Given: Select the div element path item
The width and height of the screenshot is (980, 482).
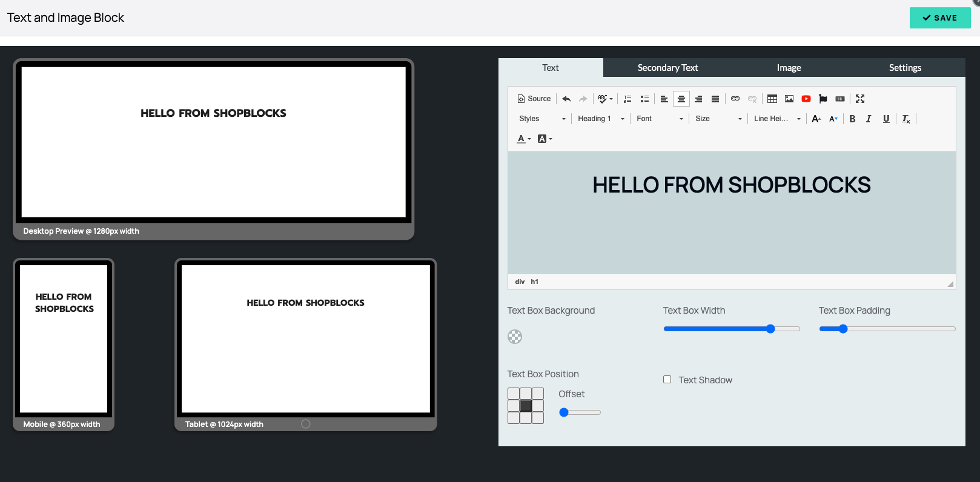Looking at the screenshot, I should pos(520,282).
